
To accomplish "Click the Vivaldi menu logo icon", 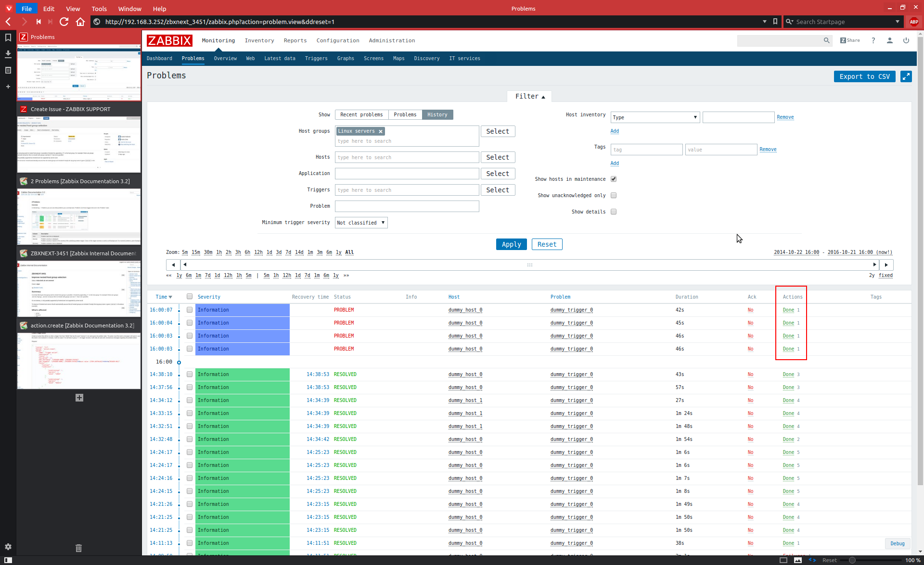I will (x=9, y=8).
